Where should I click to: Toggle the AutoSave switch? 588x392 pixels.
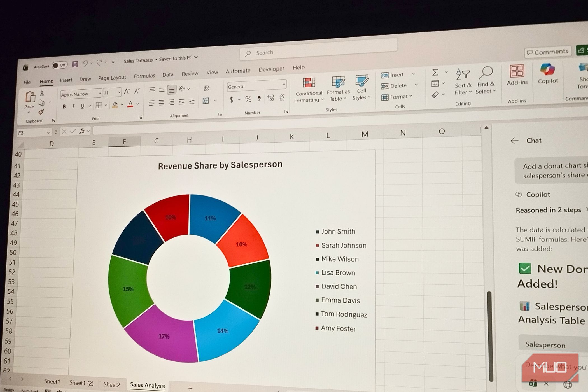coord(60,65)
